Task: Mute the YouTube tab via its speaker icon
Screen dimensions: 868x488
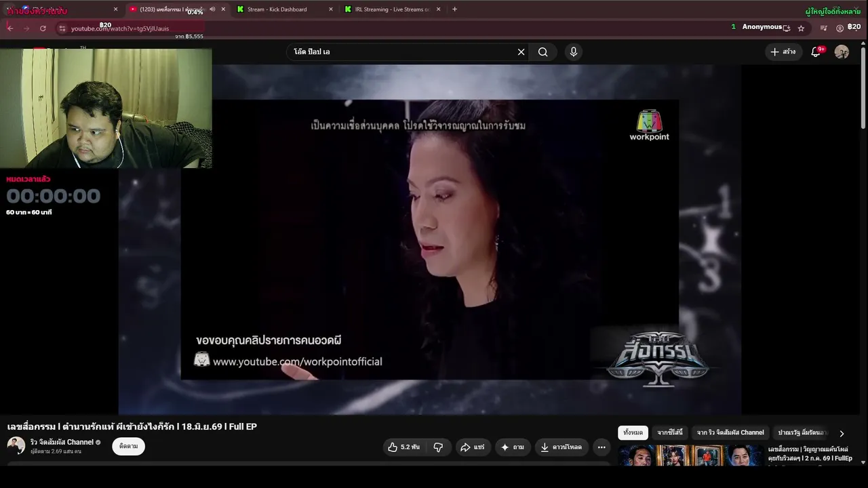Action: pos(212,9)
